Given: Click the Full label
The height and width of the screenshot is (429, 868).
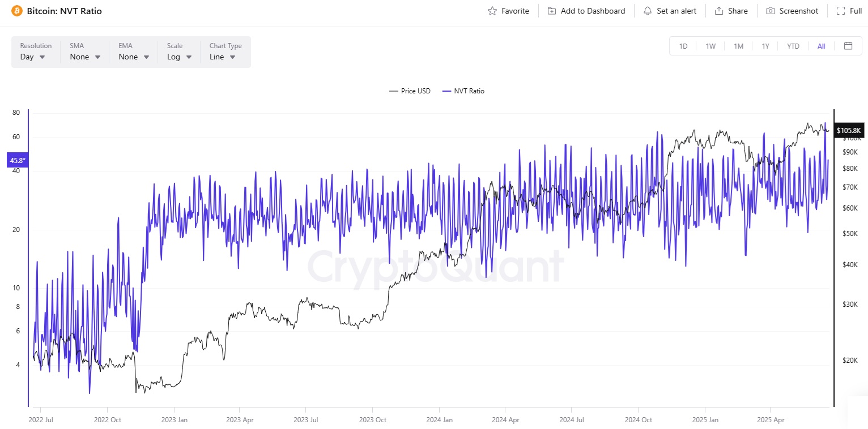Looking at the screenshot, I should [x=856, y=11].
